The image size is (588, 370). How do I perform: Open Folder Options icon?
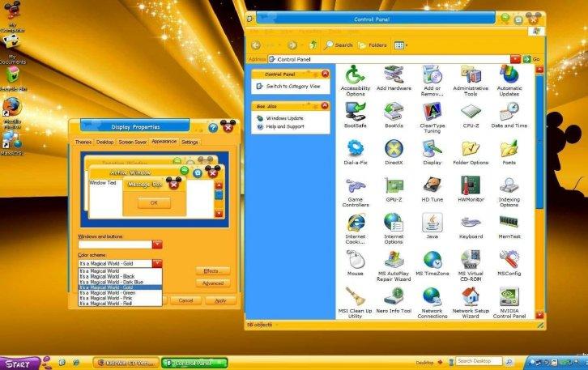tap(471, 152)
